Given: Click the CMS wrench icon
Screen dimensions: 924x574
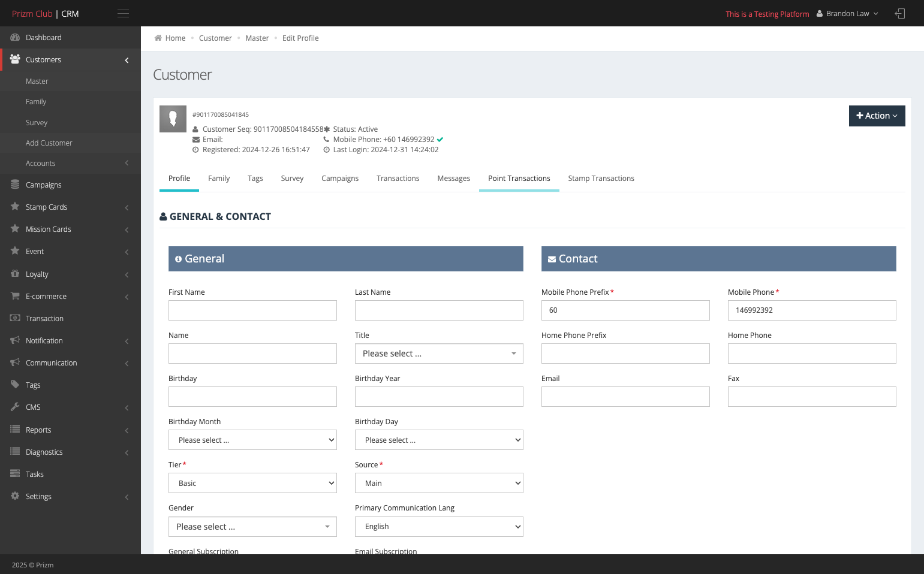Looking at the screenshot, I should pos(15,407).
